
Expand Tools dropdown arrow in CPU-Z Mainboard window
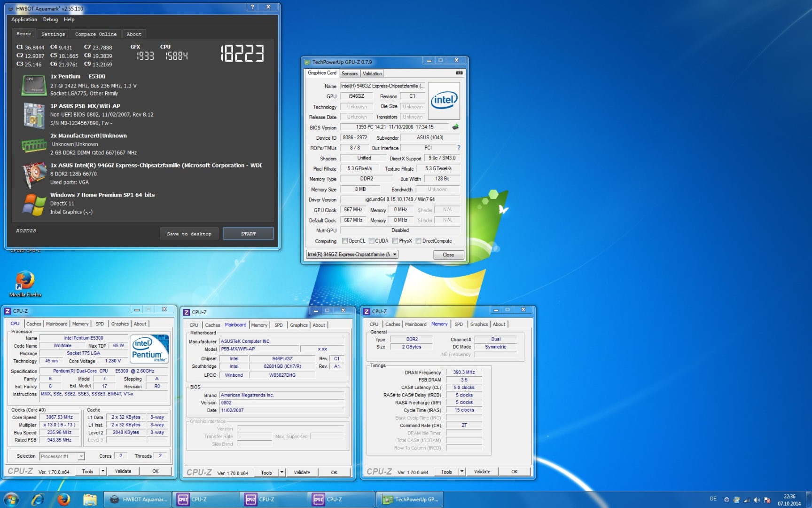tap(282, 472)
